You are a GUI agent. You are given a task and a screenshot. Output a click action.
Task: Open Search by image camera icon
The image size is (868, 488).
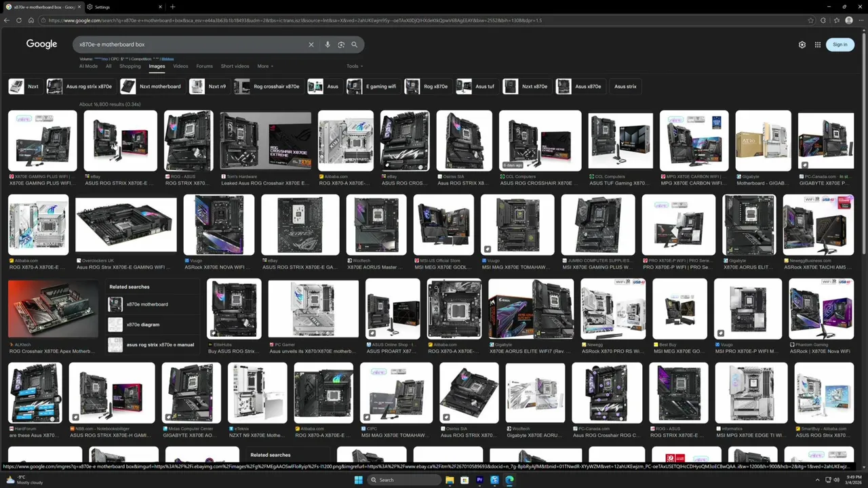point(341,45)
